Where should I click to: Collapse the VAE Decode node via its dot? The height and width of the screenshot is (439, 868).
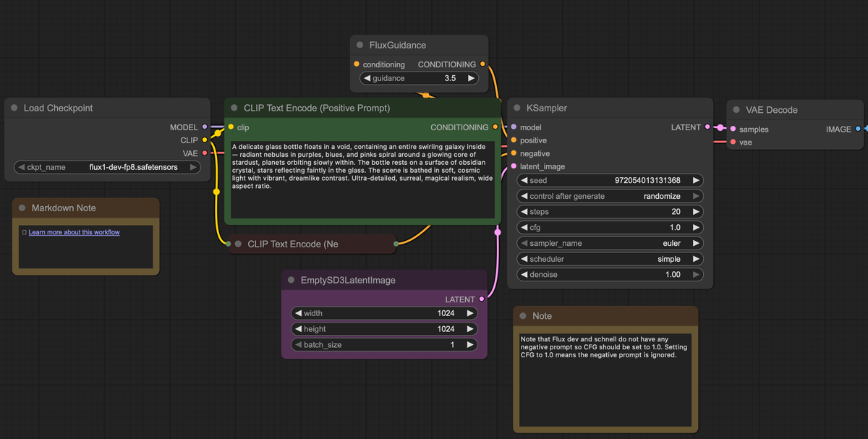(736, 110)
